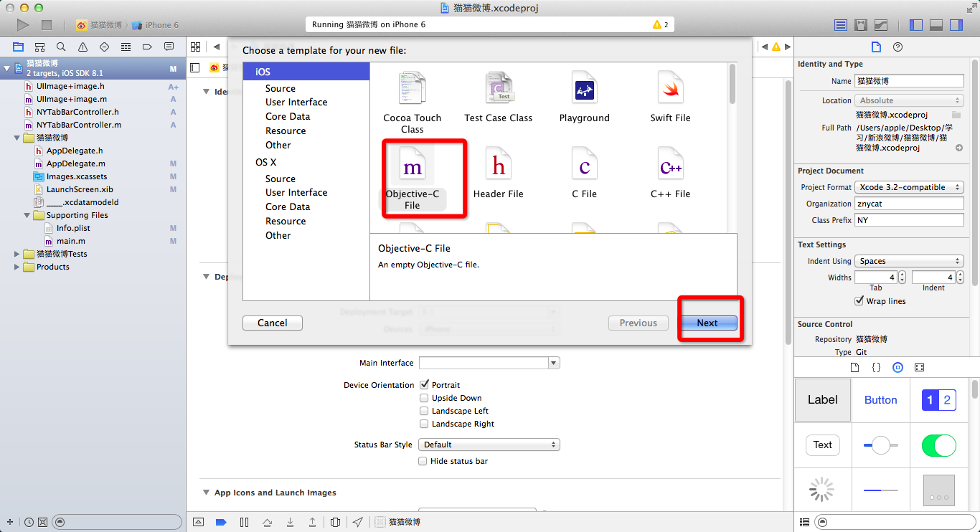This screenshot has width=980, height=532.
Task: Expand the 猫猫微博Tests group
Action: coord(17,254)
